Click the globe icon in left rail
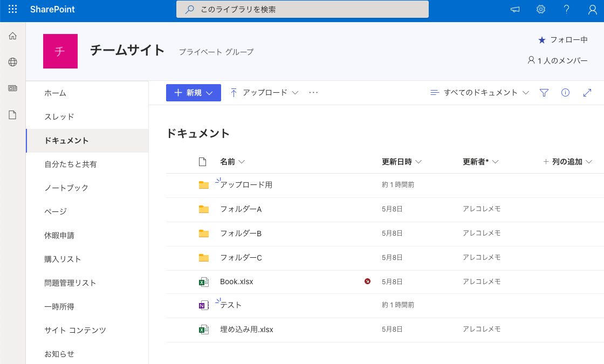The width and height of the screenshot is (604, 364). click(12, 62)
